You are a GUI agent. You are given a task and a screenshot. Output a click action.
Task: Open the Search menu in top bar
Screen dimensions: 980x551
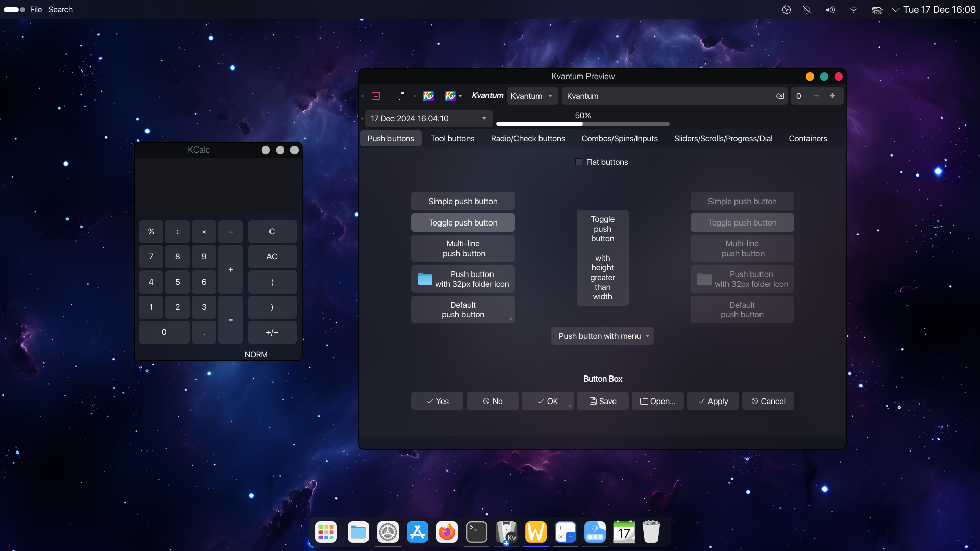pos(61,9)
